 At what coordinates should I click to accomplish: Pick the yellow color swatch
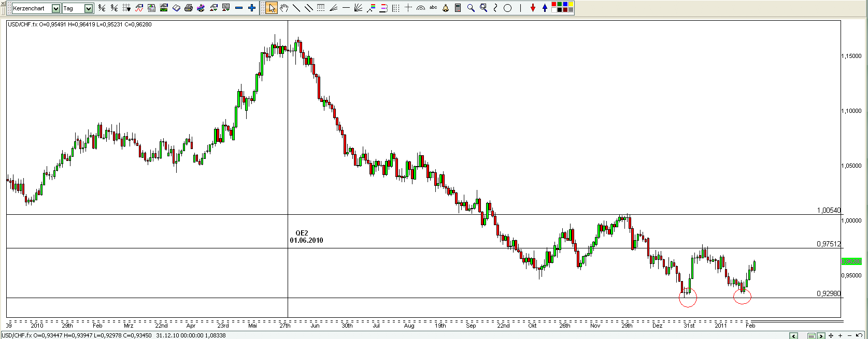pos(571,4)
